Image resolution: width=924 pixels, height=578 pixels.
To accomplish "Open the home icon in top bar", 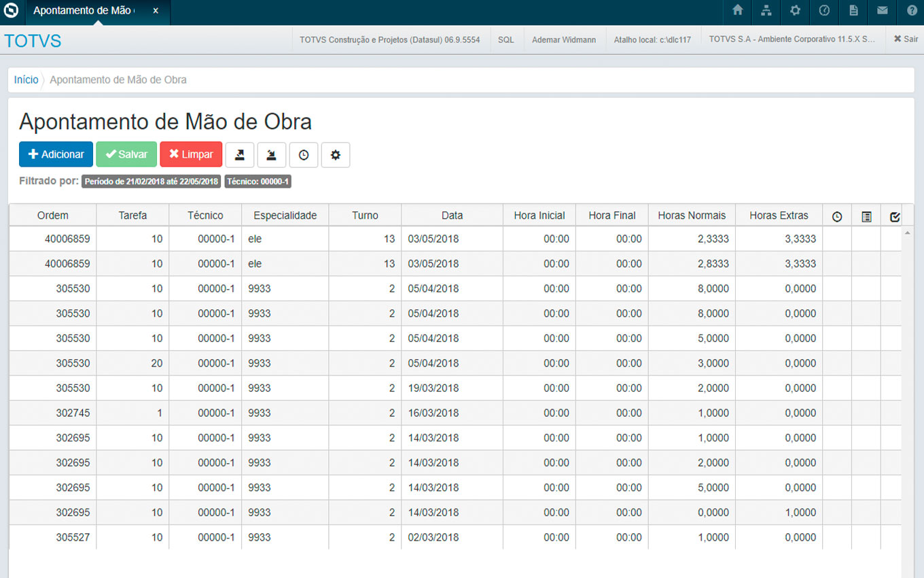I will coord(737,11).
